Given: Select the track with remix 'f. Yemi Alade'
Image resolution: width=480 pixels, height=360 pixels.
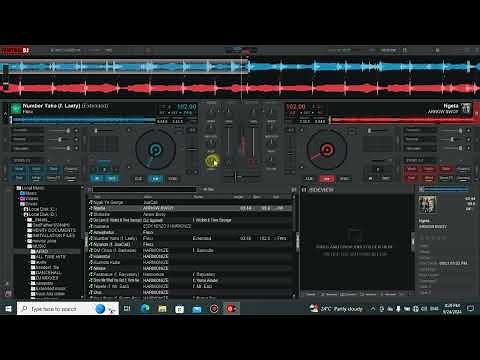Looking at the screenshot, I should [x=191, y=280].
